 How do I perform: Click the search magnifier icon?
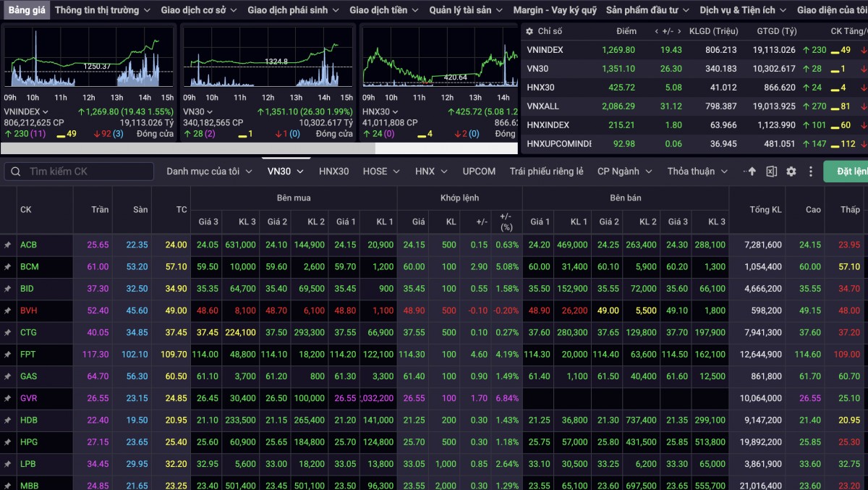pyautogui.click(x=16, y=172)
